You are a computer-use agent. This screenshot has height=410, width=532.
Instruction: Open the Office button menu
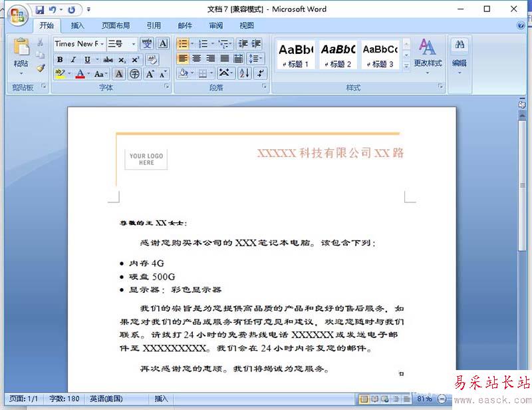click(18, 15)
